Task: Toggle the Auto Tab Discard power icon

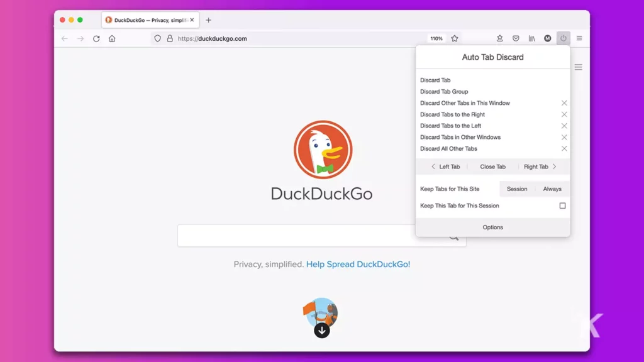Action: coord(563,38)
